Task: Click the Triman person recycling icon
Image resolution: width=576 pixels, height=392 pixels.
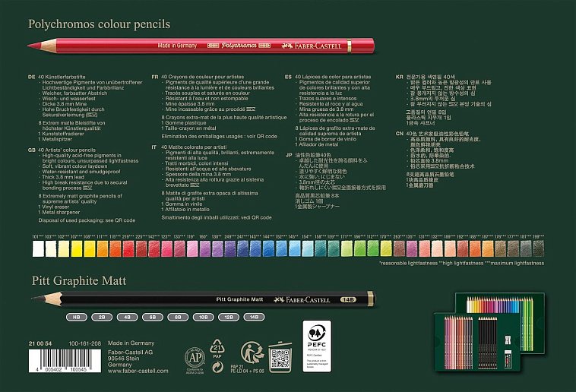Action: 252,352
